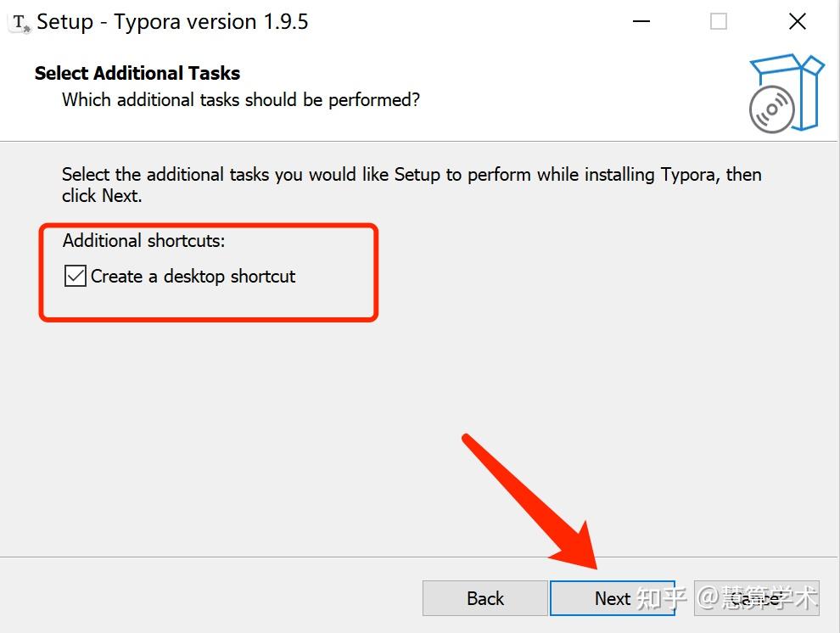
Task: Click the 'Additional shortcuts:' group label
Action: click(144, 241)
